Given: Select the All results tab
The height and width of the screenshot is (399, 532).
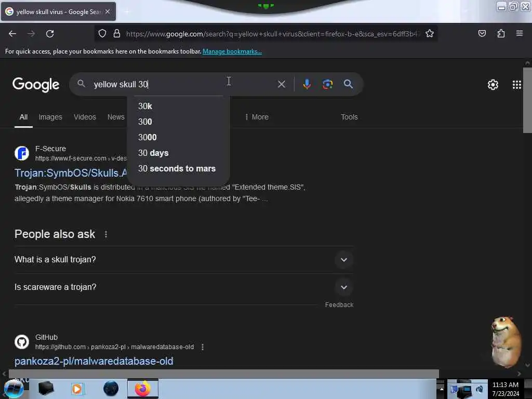Looking at the screenshot, I should click(x=23, y=117).
